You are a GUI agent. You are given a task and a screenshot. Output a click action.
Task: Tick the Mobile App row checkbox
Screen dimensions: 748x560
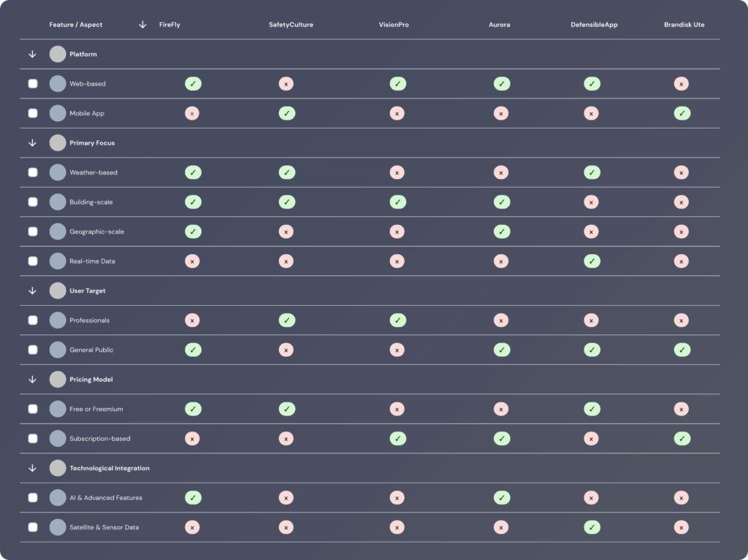tap(33, 113)
